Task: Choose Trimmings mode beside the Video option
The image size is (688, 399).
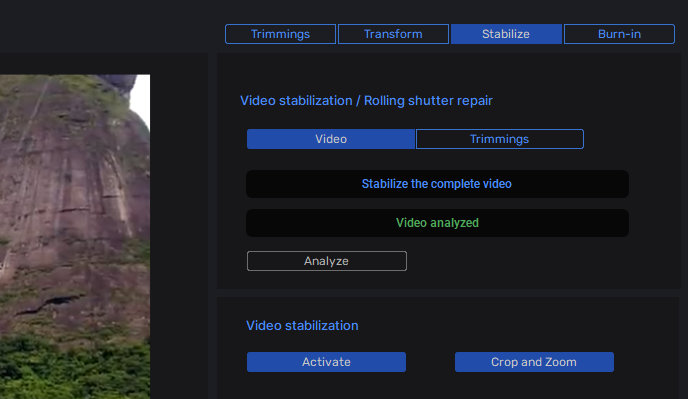Action: [x=499, y=139]
